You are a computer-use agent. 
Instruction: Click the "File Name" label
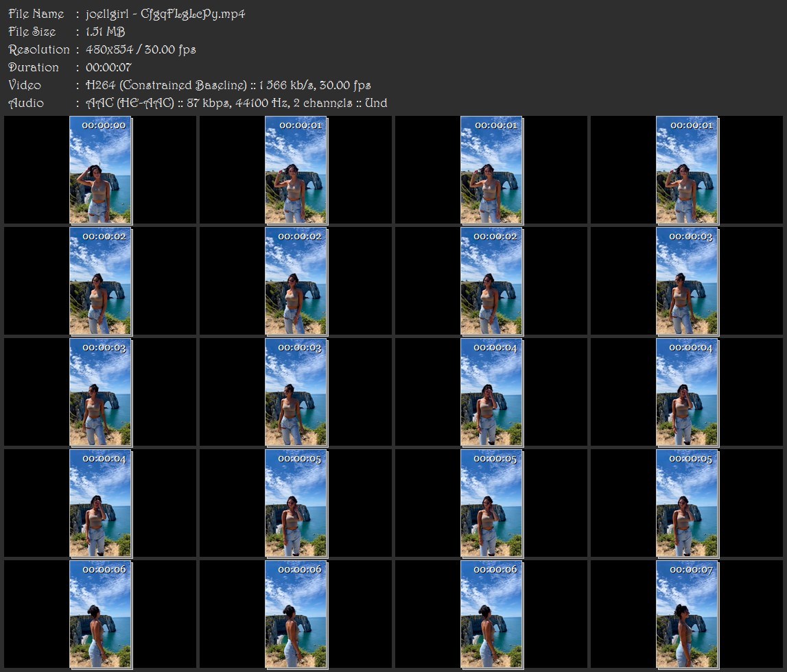coord(36,14)
